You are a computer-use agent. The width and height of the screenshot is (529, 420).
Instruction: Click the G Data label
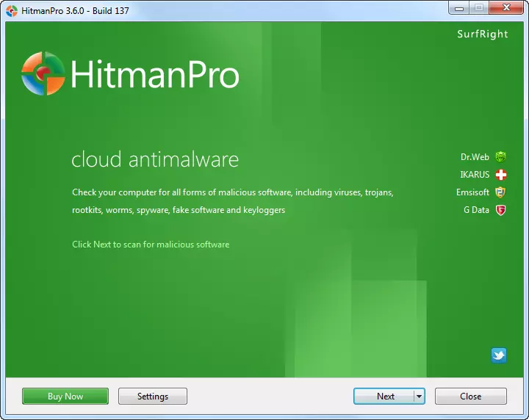[476, 210]
